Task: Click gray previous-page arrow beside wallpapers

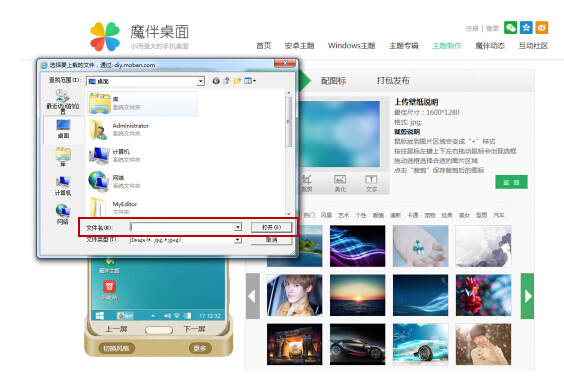Action: click(253, 296)
